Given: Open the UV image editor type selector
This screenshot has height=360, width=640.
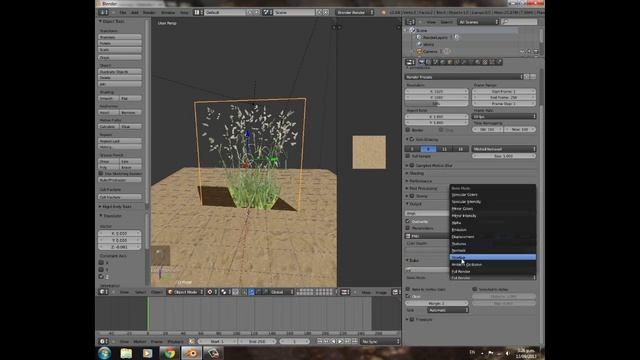Looking at the screenshot, I should coord(345,292).
